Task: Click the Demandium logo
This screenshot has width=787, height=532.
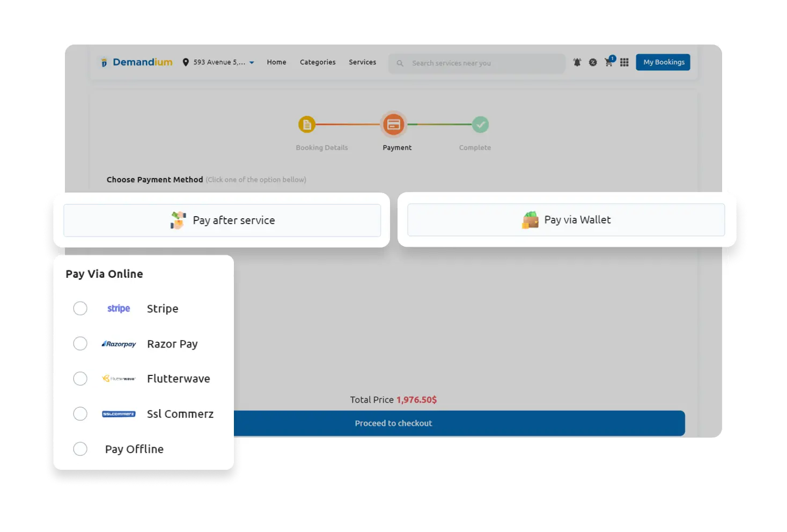Action: [136, 62]
